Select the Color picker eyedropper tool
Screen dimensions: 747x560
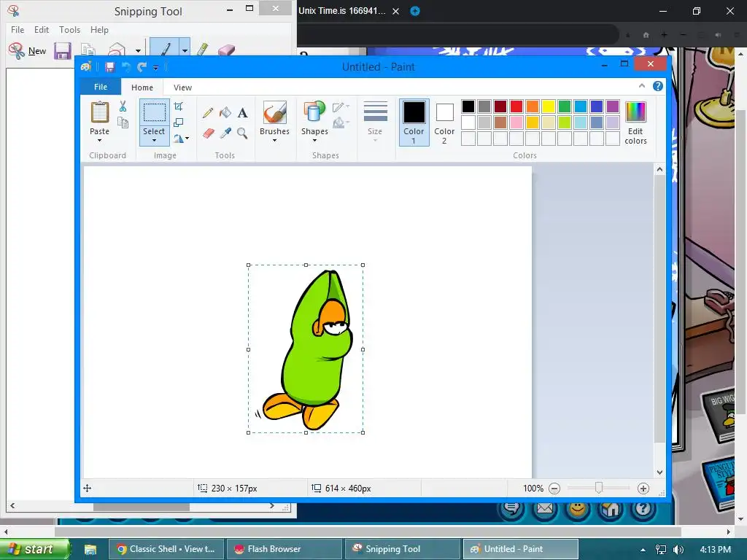(225, 133)
